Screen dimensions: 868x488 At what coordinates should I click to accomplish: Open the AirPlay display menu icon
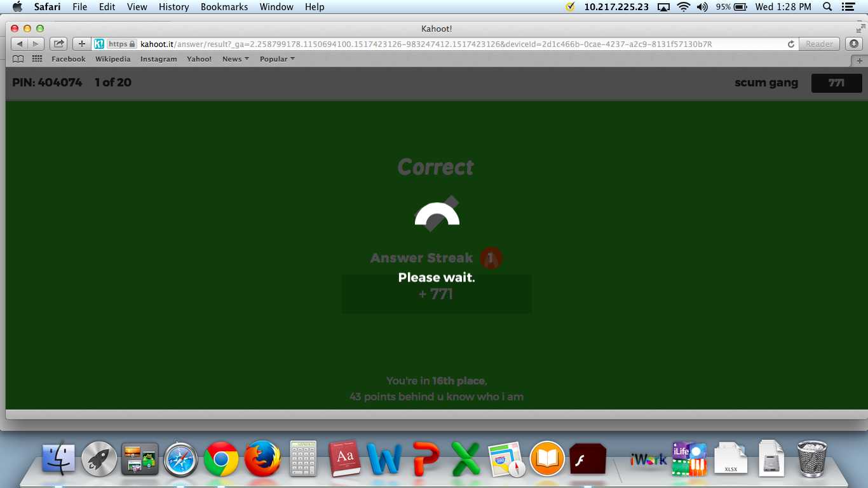(664, 7)
